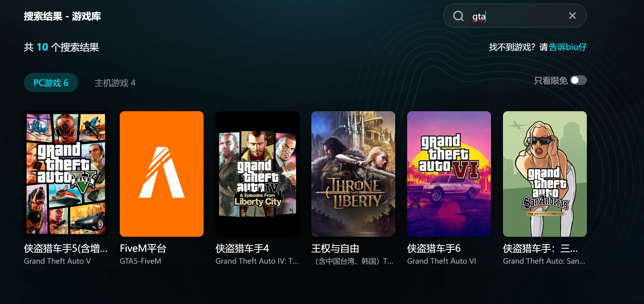This screenshot has width=644, height=304.
Task: Toggle the 只看限免 switch
Action: click(578, 80)
